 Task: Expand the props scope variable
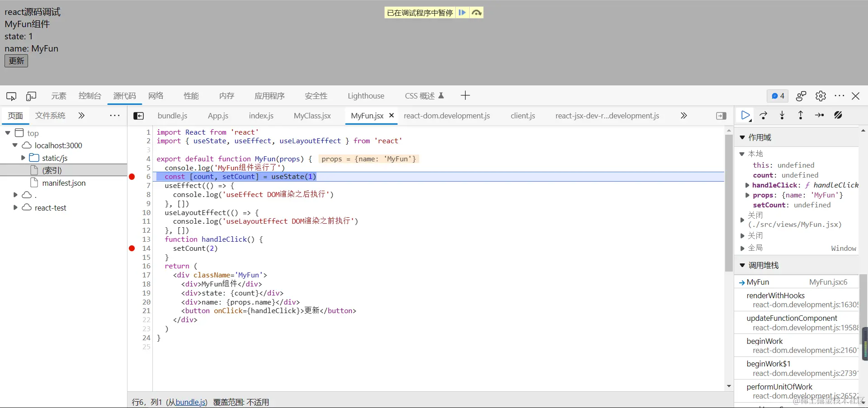tap(747, 195)
